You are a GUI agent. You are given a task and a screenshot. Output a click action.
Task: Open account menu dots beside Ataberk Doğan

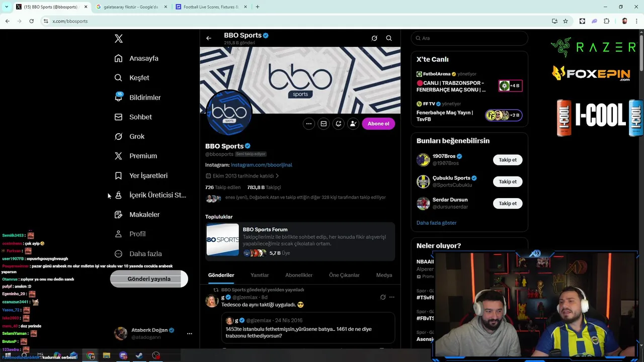[190, 333]
